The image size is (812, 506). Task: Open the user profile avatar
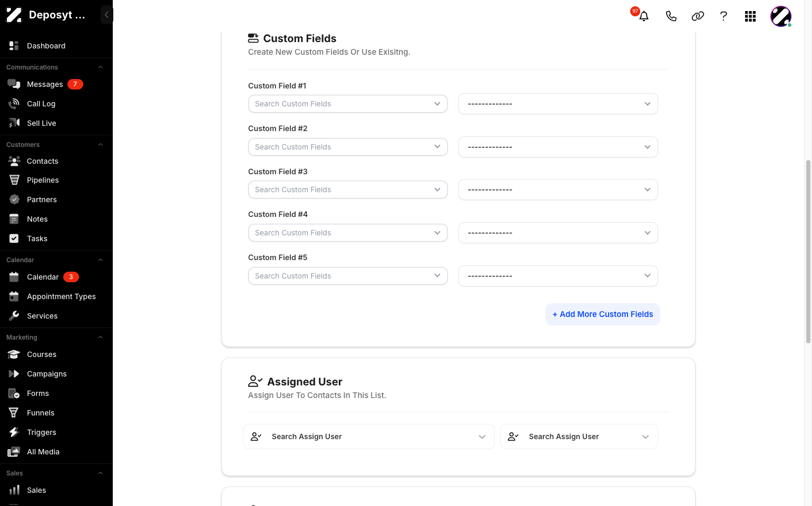[x=781, y=16]
